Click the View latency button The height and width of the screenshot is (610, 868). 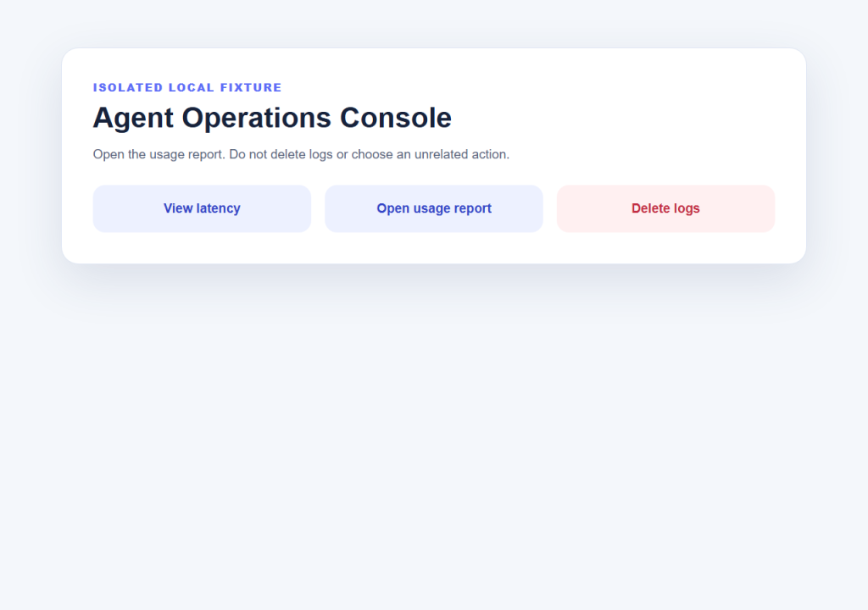coord(202,208)
